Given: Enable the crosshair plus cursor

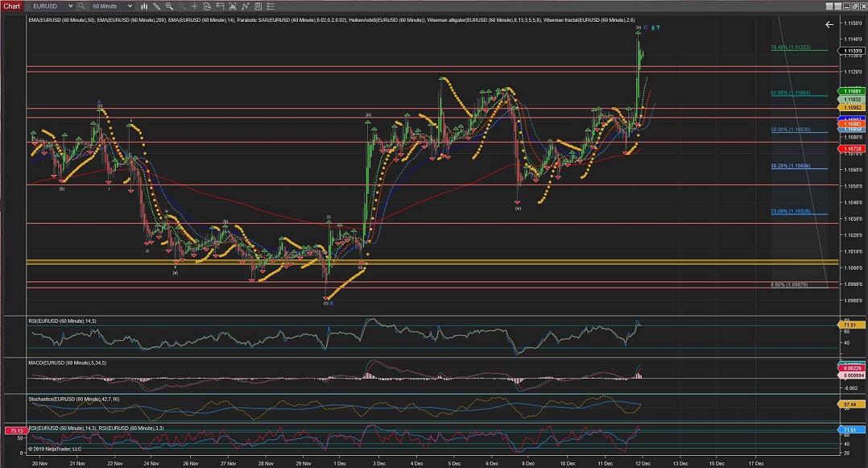Looking at the screenshot, I should 194,6.
